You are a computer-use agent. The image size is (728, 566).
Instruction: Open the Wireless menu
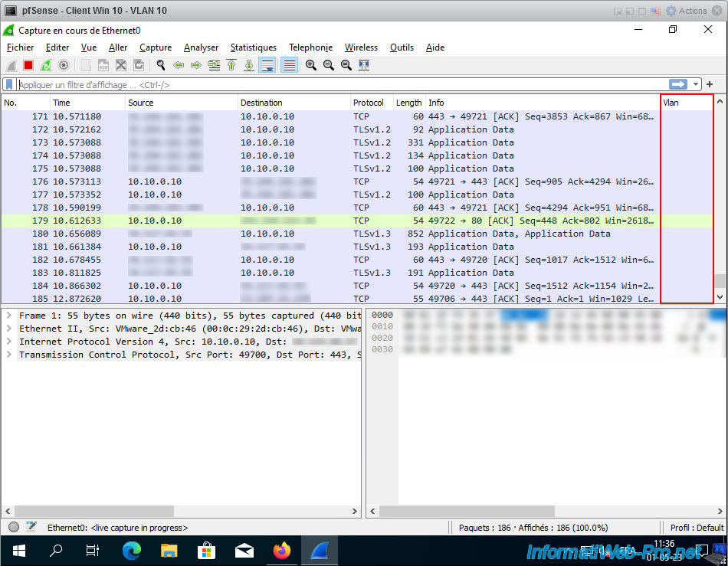pos(361,47)
